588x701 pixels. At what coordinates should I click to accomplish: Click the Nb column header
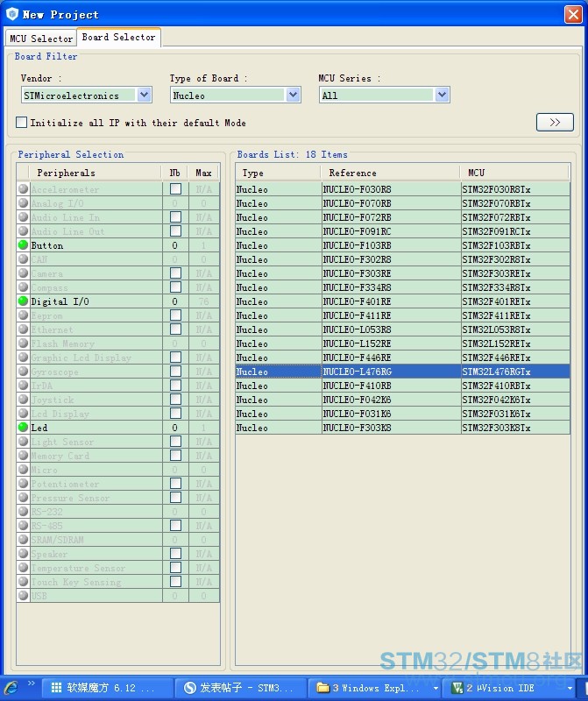click(x=175, y=173)
